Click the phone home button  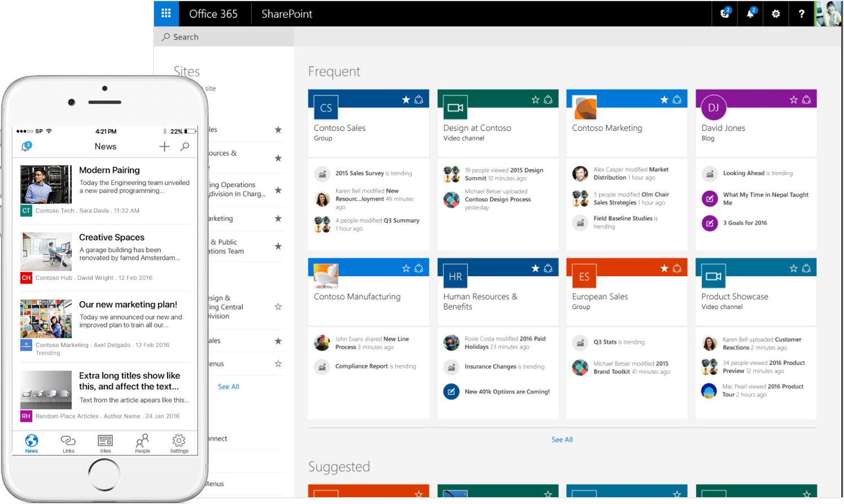(104, 475)
